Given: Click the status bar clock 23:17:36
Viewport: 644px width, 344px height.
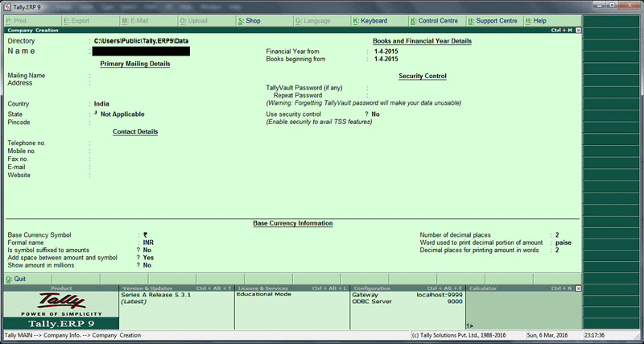Looking at the screenshot, I should (x=594, y=335).
